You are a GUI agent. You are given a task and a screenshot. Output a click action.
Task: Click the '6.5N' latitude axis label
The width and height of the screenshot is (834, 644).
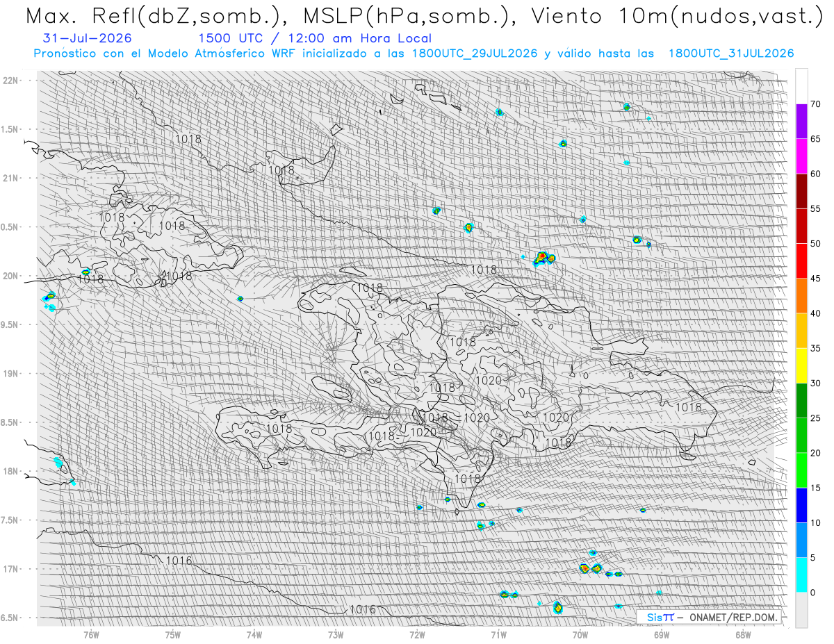[x=10, y=618]
